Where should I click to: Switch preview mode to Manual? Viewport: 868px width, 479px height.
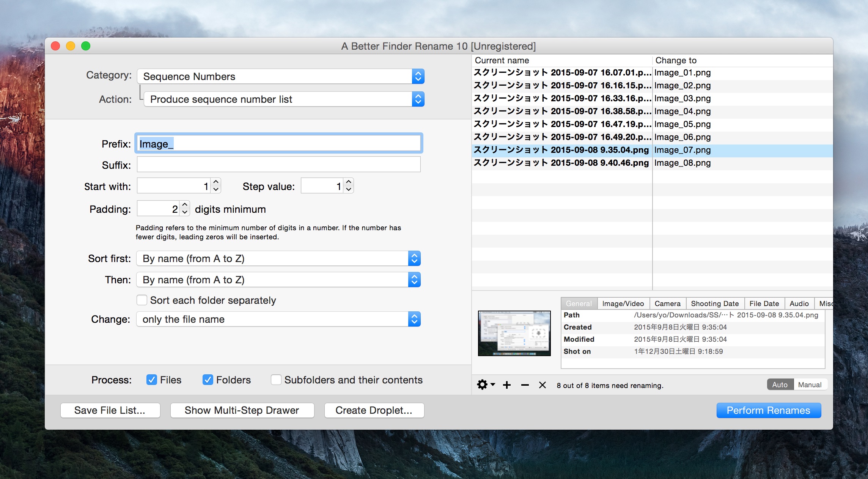pyautogui.click(x=810, y=385)
